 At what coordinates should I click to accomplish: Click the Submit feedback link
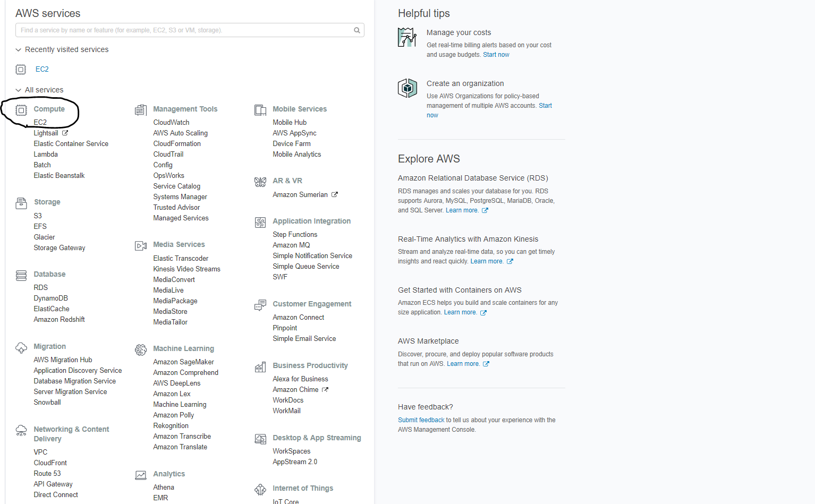421,420
